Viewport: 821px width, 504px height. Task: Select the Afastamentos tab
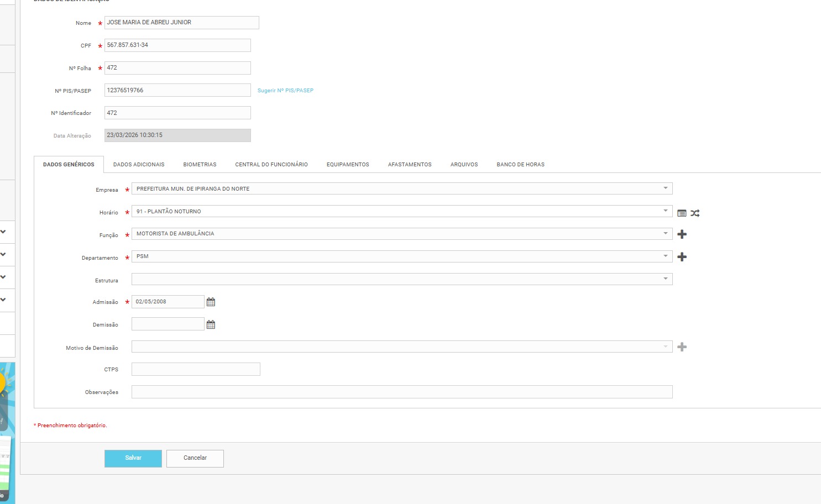[410, 165]
